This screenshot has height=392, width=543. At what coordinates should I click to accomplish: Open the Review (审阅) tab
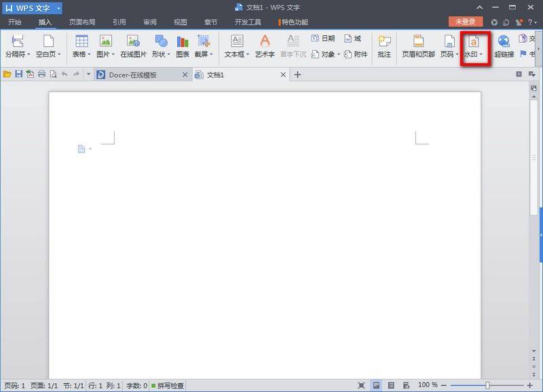pyautogui.click(x=150, y=22)
